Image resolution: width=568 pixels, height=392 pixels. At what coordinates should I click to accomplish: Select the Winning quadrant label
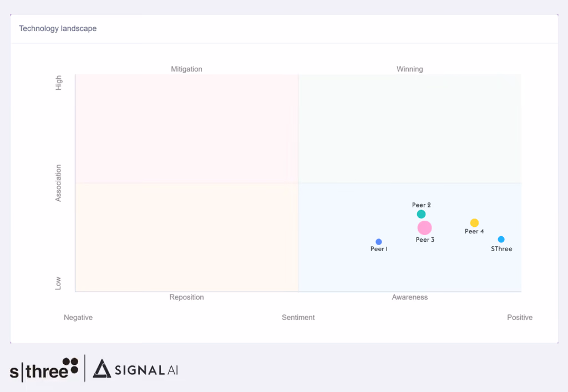tap(410, 69)
